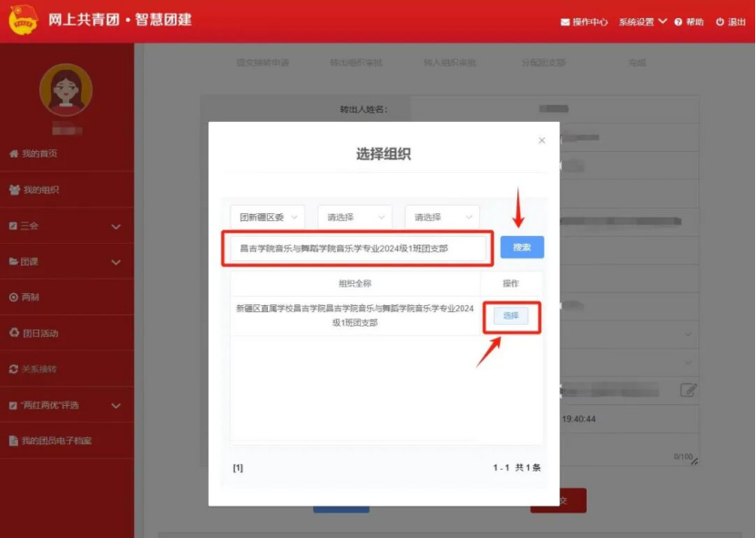
Task: Open 操作中心 in the top bar
Action: (584, 22)
